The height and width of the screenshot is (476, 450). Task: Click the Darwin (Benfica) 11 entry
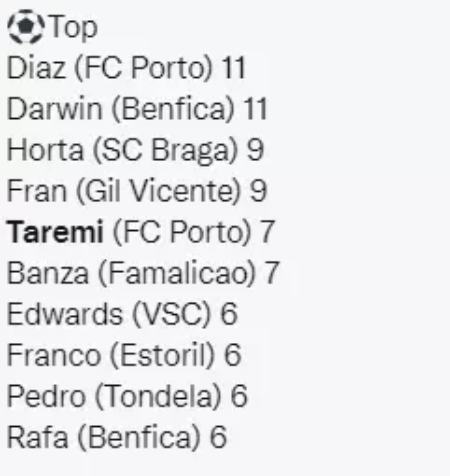[x=137, y=109]
